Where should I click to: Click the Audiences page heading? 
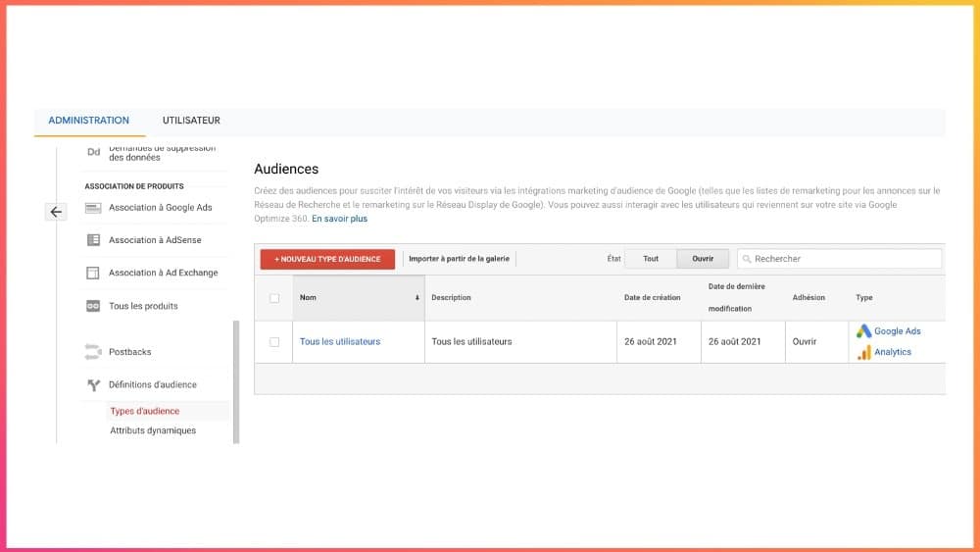(286, 169)
